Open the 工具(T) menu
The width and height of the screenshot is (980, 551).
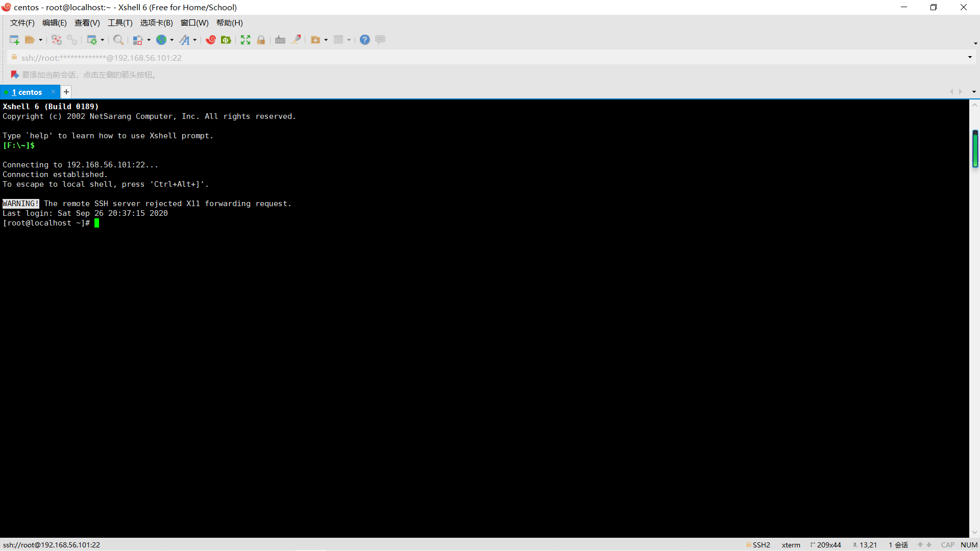click(x=119, y=22)
